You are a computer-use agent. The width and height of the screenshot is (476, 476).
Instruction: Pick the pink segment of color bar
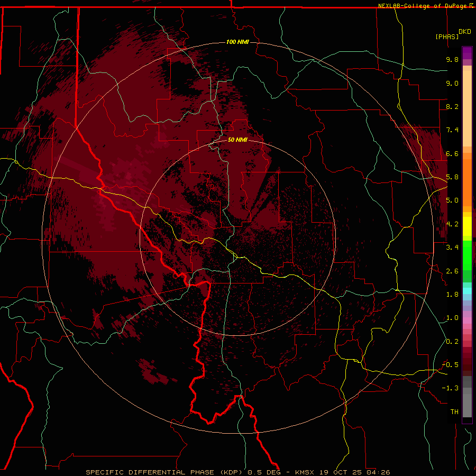point(467,321)
